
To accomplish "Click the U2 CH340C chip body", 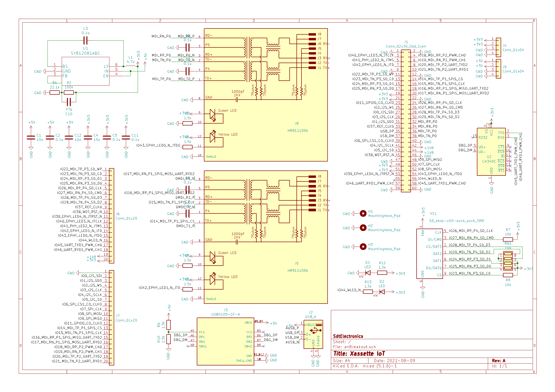I will [x=491, y=152].
